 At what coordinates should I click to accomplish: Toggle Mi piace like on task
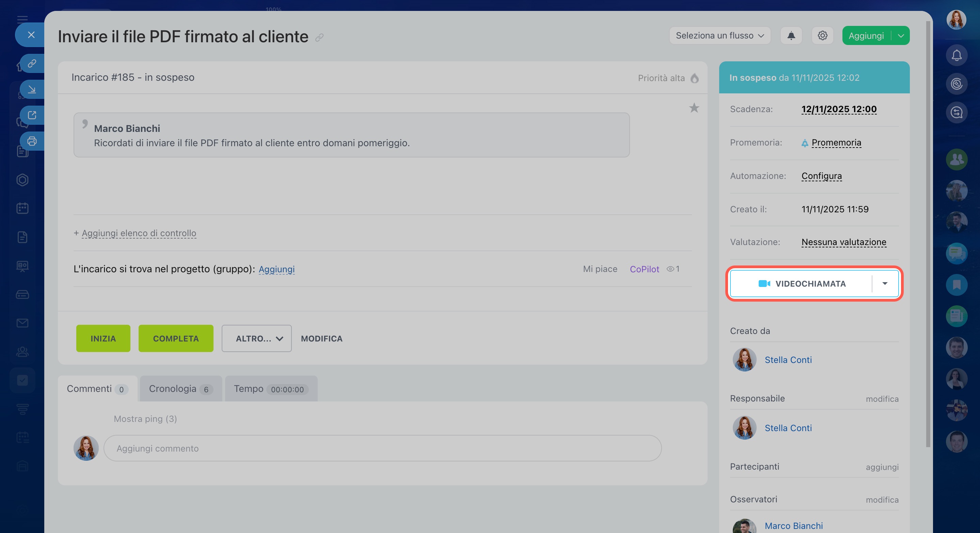pos(600,269)
